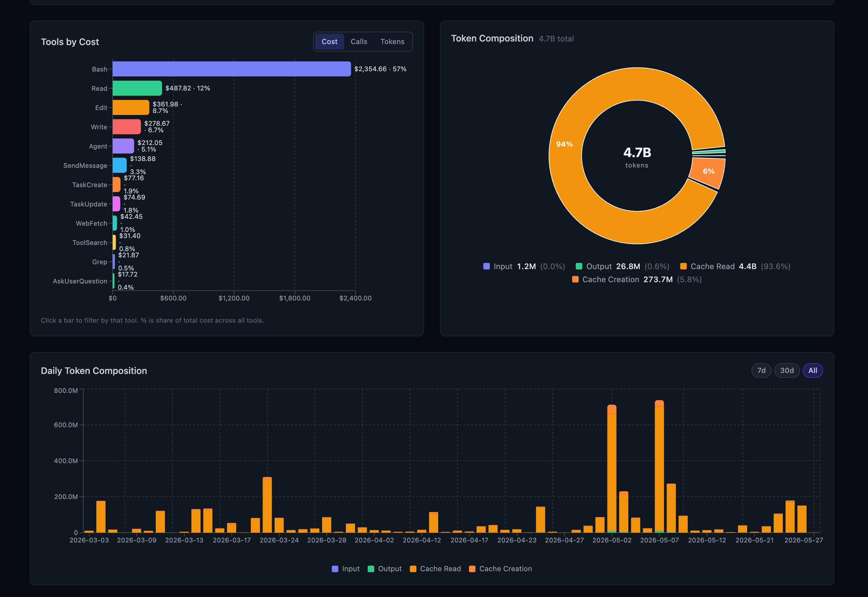
Task: Click the SendMessage cost bar
Action: click(x=120, y=165)
